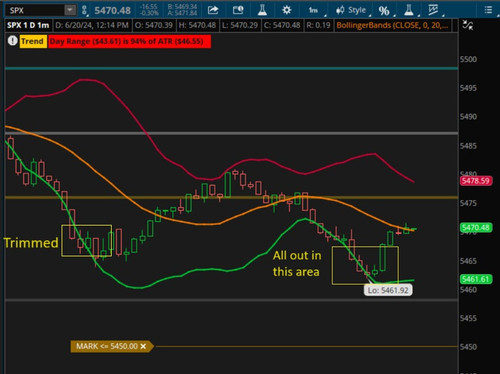The width and height of the screenshot is (500, 374).
Task: Click the green 5470.48 price bubble
Action: [x=476, y=228]
